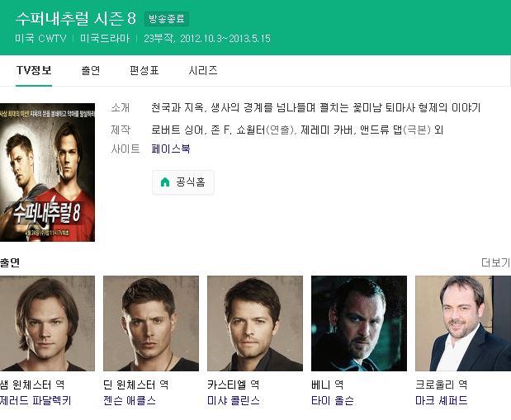
Task: Click the 딘 윈체스터 actor photo
Action: coord(151,323)
